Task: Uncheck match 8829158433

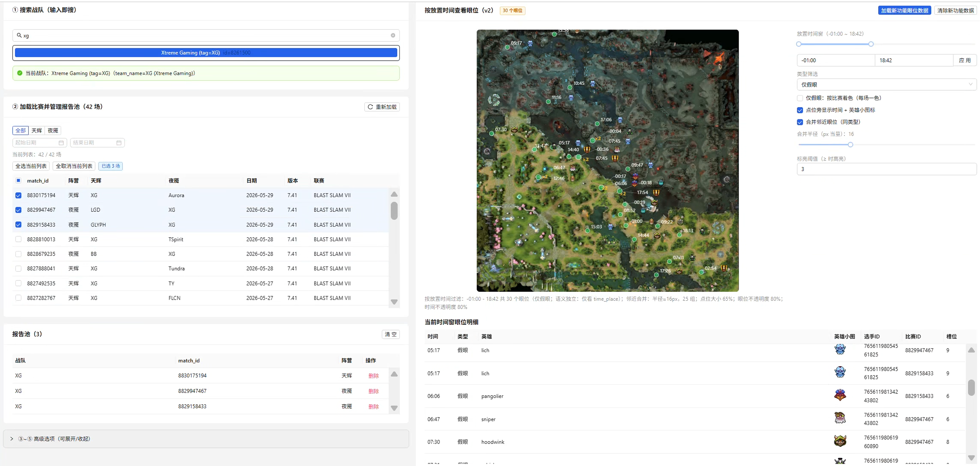Action: point(18,225)
